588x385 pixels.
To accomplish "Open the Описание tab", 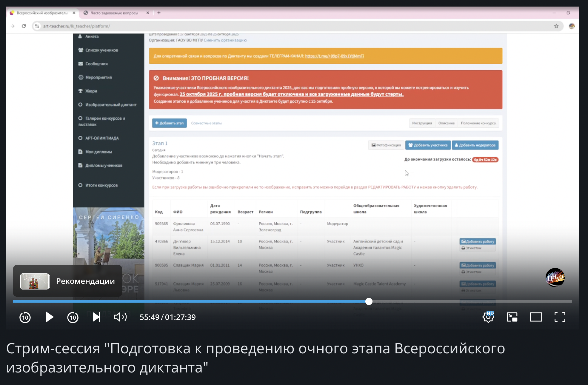I will click(x=447, y=123).
